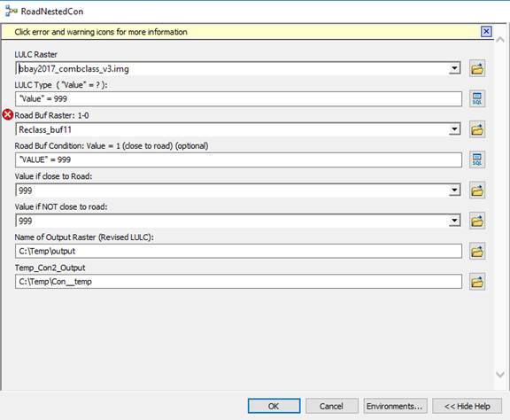Open SQL builder for Road Buf Condition
This screenshot has width=510, height=420.
click(477, 159)
